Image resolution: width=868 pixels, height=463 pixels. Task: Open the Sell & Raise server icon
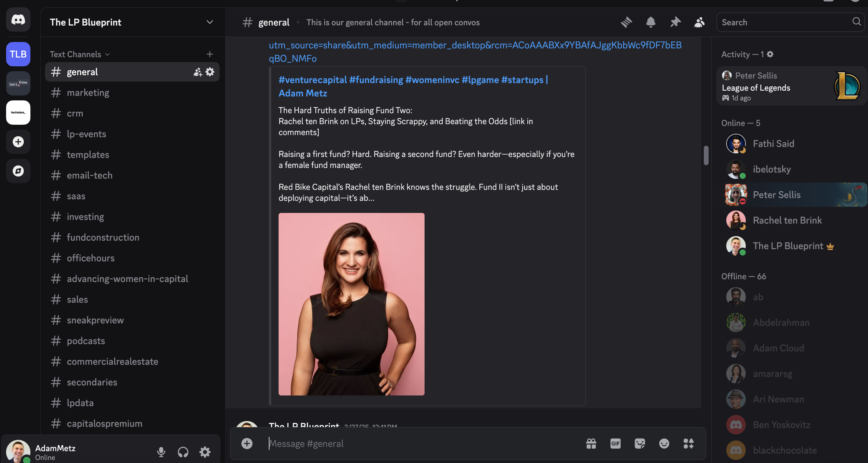[18, 83]
